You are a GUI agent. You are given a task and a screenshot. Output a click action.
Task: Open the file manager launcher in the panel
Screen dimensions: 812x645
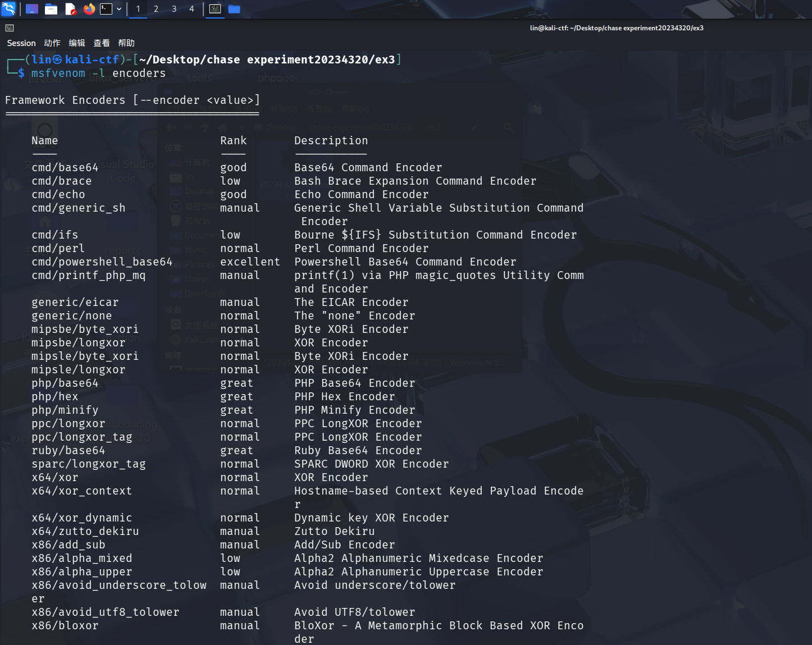(x=51, y=9)
